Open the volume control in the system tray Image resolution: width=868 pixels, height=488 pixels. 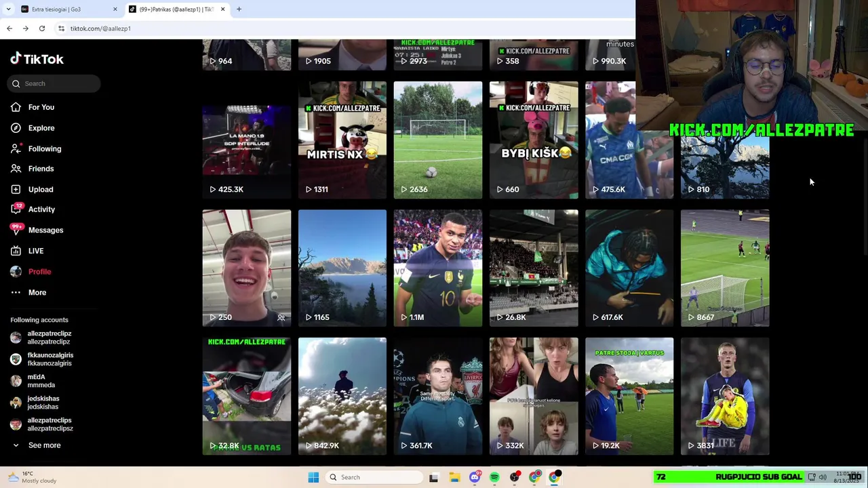(823, 477)
